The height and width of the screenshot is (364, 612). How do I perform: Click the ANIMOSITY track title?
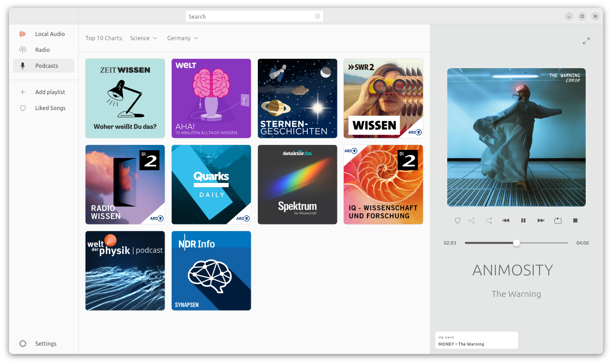513,270
